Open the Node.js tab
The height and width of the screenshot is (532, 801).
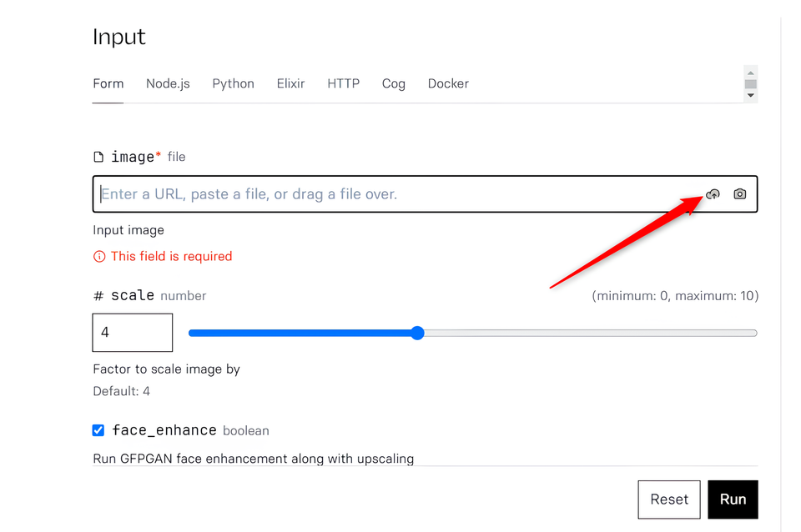point(168,83)
